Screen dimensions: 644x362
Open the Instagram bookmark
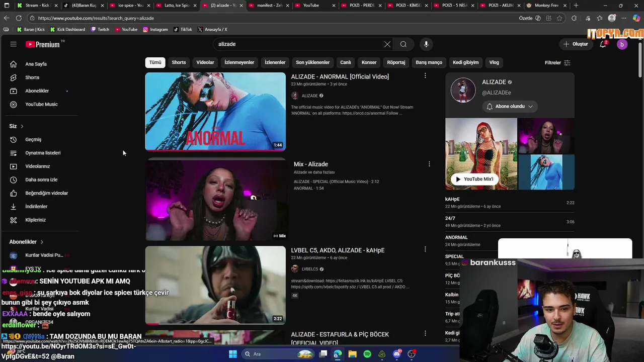pyautogui.click(x=155, y=30)
